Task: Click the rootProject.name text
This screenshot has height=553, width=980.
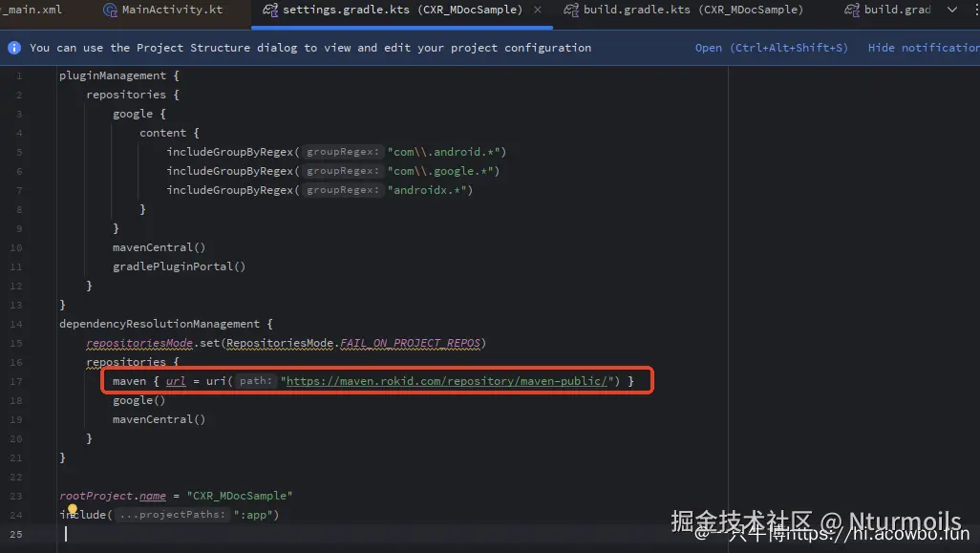Action: coord(113,496)
